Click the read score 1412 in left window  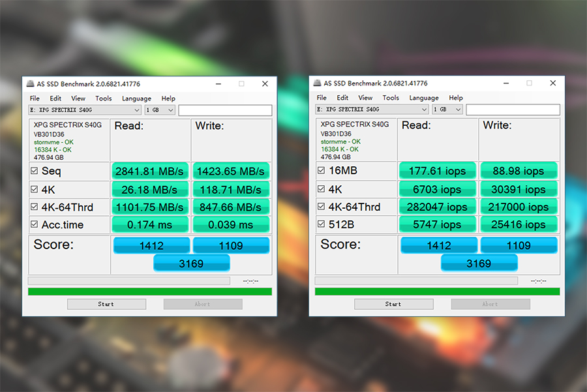tap(151, 246)
